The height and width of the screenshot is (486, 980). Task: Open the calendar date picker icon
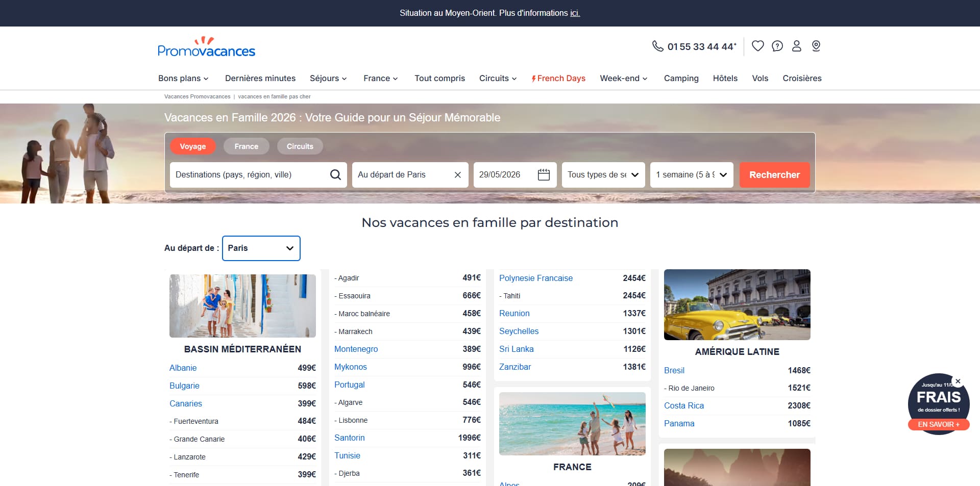pyautogui.click(x=544, y=175)
